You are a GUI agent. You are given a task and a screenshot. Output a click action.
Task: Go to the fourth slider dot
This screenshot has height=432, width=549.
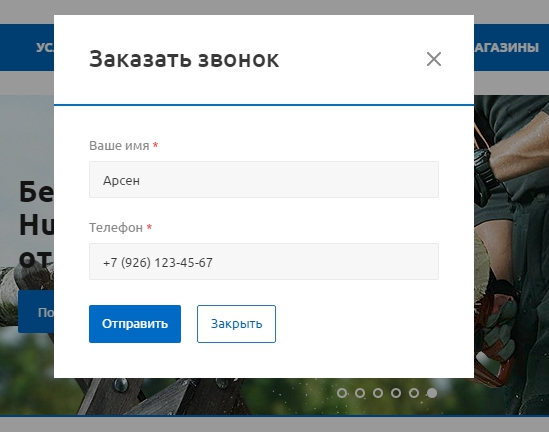click(x=396, y=393)
